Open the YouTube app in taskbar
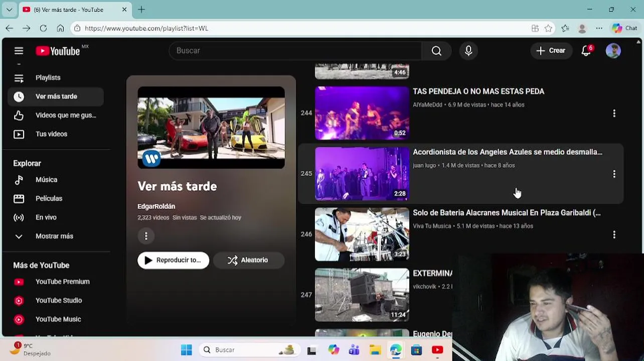This screenshot has width=644, height=361. (437, 350)
